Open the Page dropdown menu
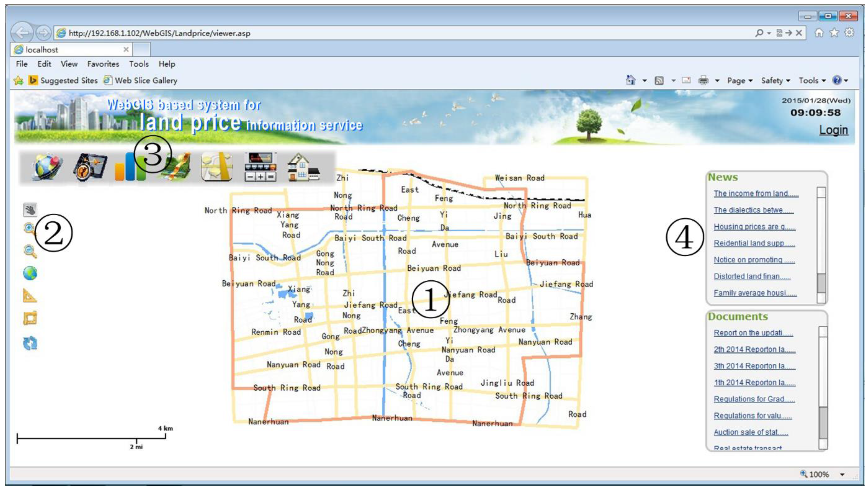 pyautogui.click(x=740, y=80)
